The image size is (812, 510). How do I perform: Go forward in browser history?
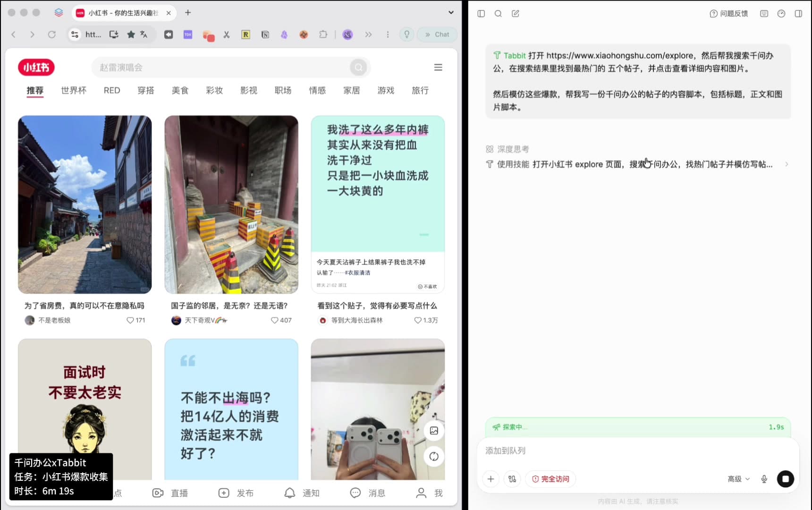(32, 34)
